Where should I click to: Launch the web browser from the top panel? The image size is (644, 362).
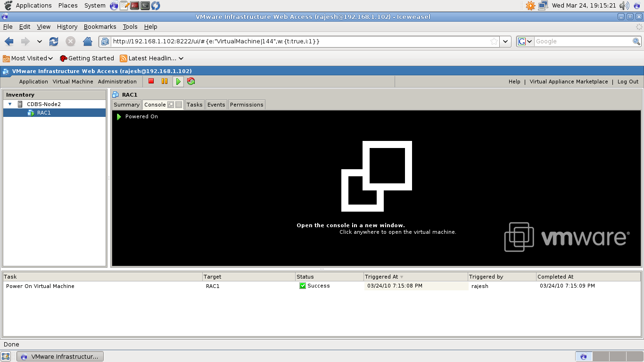[114, 6]
